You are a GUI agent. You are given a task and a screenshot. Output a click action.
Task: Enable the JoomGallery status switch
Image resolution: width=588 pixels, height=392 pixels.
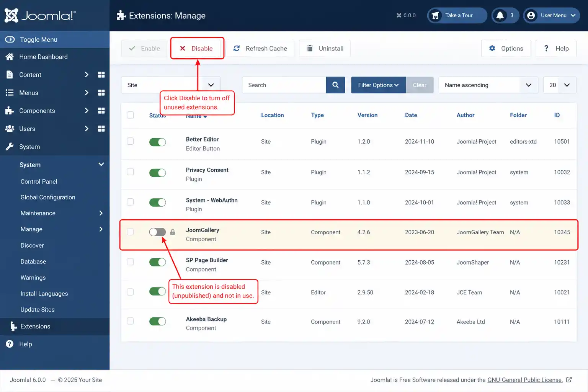(x=157, y=232)
